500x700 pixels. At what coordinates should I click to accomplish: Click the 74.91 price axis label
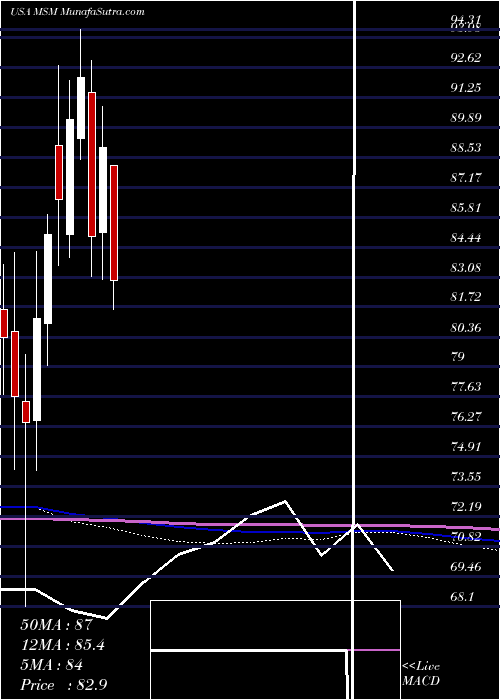point(466,447)
